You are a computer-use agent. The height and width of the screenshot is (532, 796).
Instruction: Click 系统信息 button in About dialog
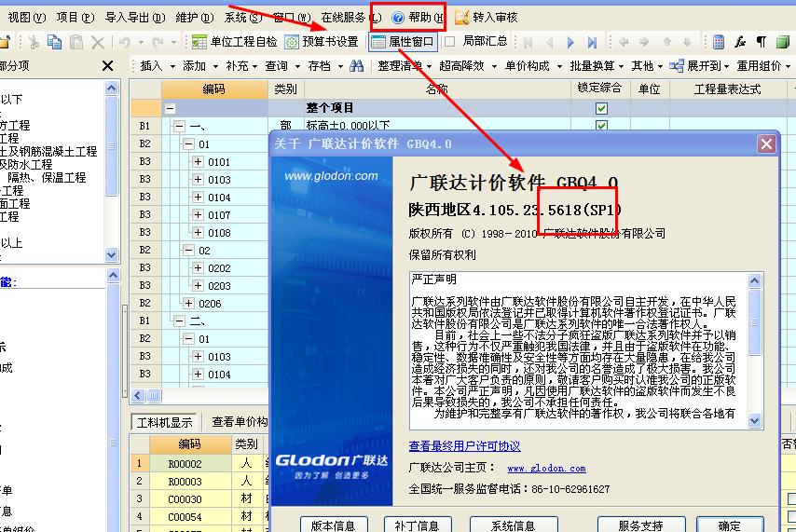click(514, 525)
